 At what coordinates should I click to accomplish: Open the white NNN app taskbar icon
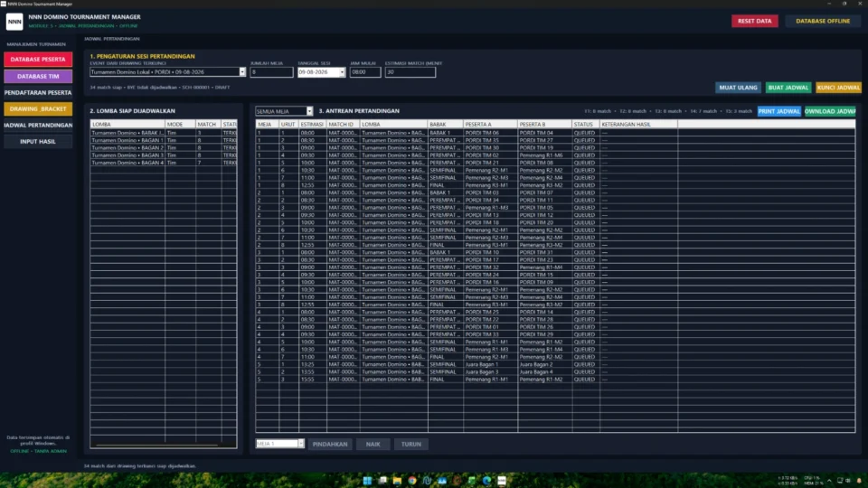[502, 480]
